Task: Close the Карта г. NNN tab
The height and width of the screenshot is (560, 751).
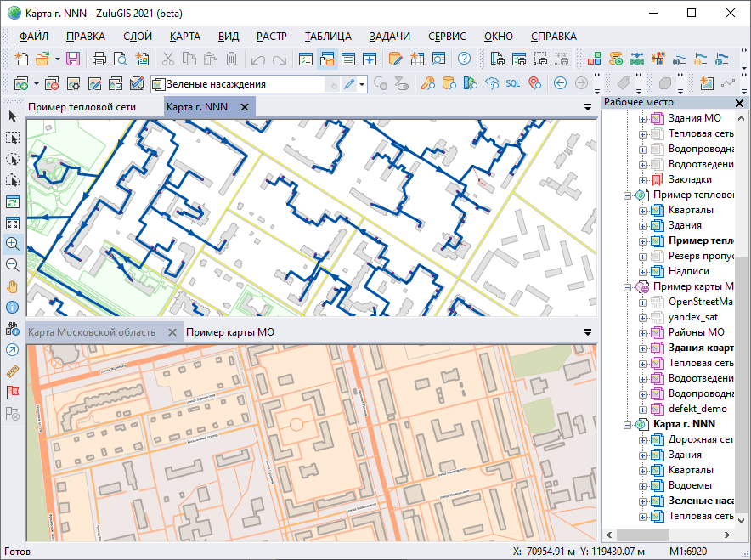Action: pos(245,107)
